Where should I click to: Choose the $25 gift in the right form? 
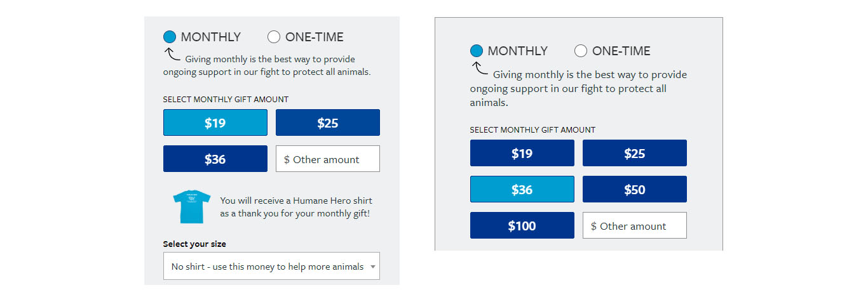635,153
